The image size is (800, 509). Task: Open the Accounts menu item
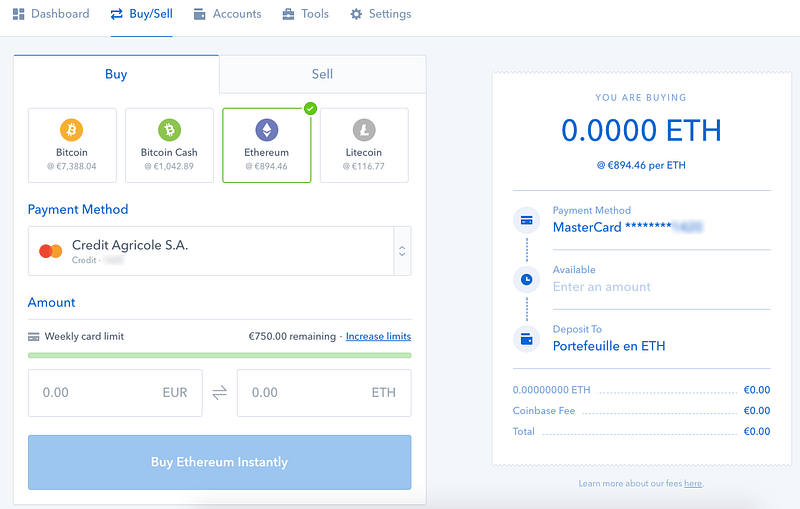(x=228, y=14)
